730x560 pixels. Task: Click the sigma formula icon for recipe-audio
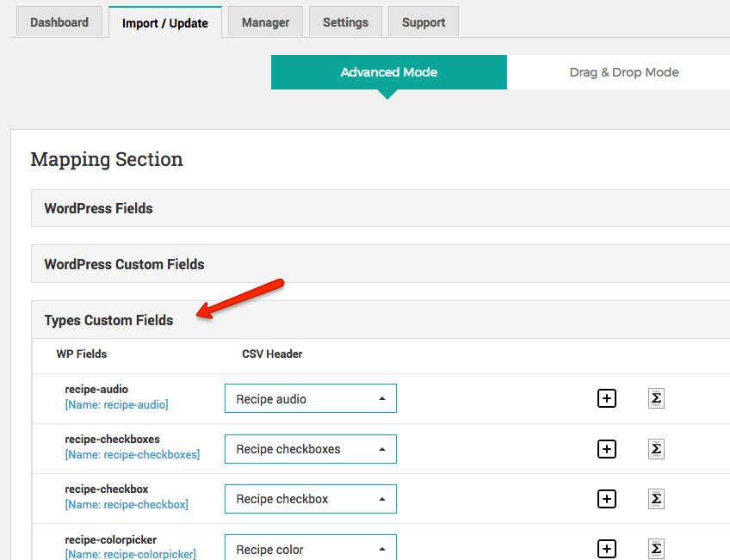[x=656, y=398]
